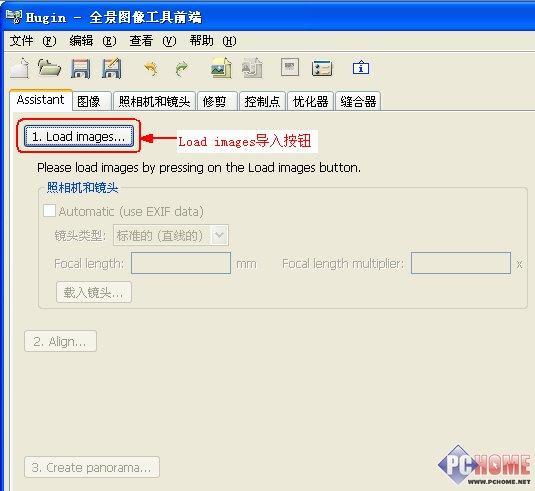
Task: Click the blue info icon in toolbar
Action: [x=361, y=67]
